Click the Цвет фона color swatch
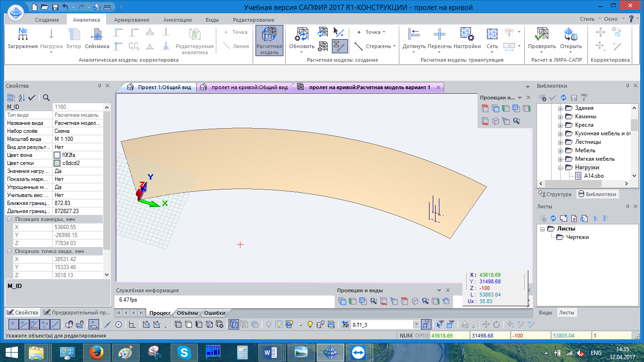644x362 pixels. pyautogui.click(x=57, y=155)
